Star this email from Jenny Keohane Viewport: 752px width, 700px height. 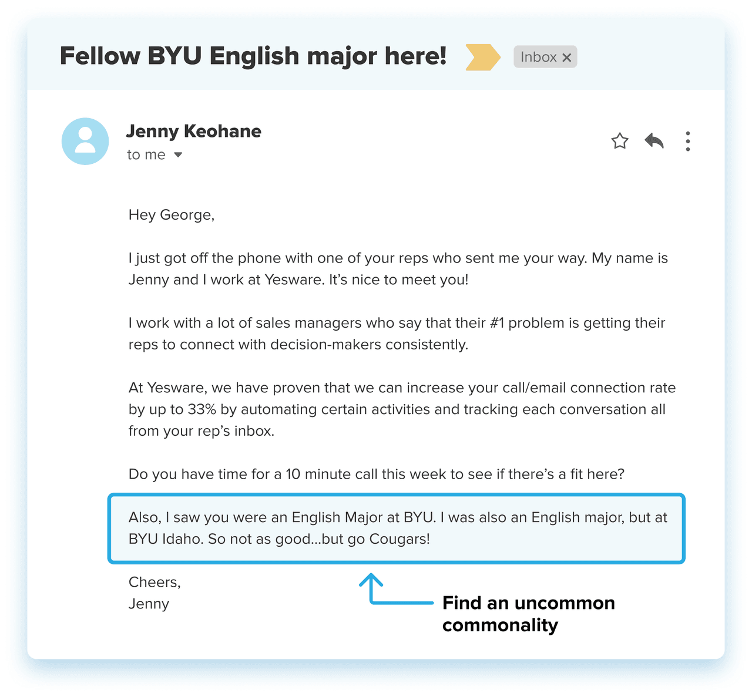click(x=620, y=142)
